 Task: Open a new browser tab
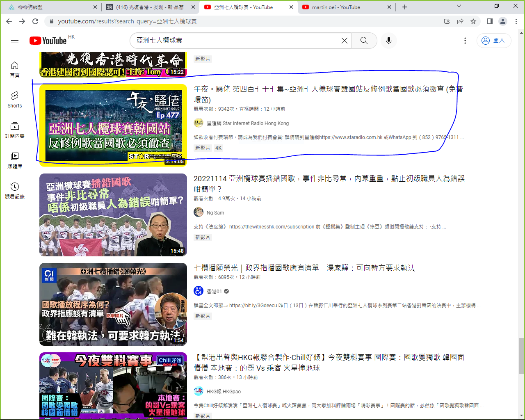click(x=405, y=7)
